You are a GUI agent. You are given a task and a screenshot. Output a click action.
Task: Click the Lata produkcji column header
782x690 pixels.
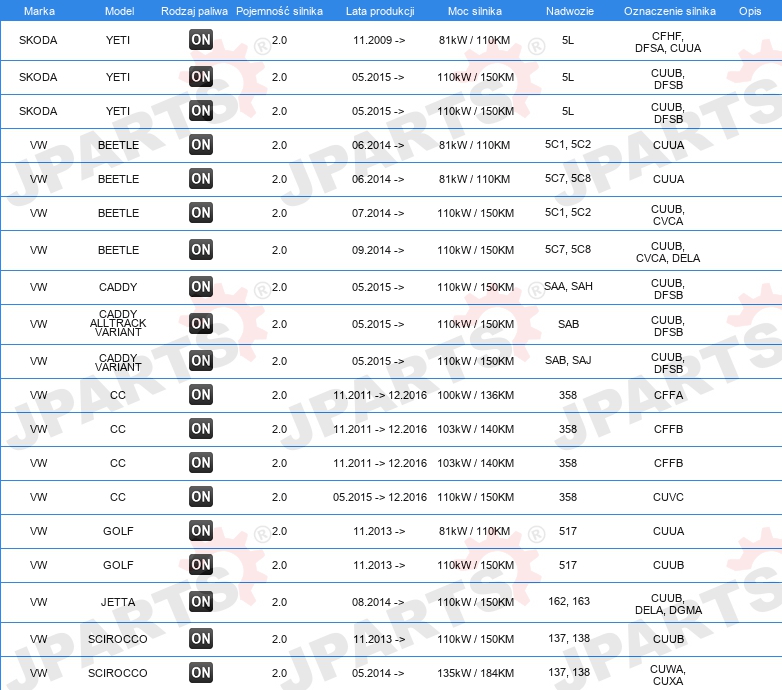[x=380, y=11]
